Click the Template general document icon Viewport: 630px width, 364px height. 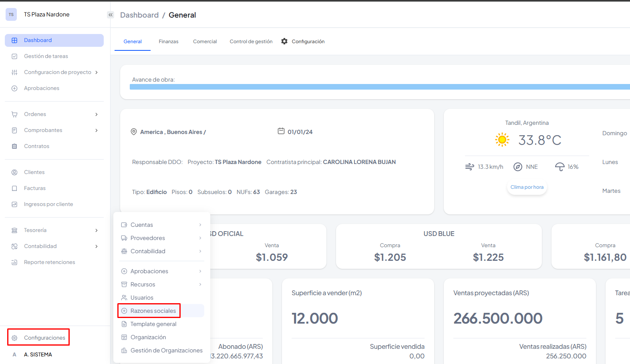coord(124,324)
